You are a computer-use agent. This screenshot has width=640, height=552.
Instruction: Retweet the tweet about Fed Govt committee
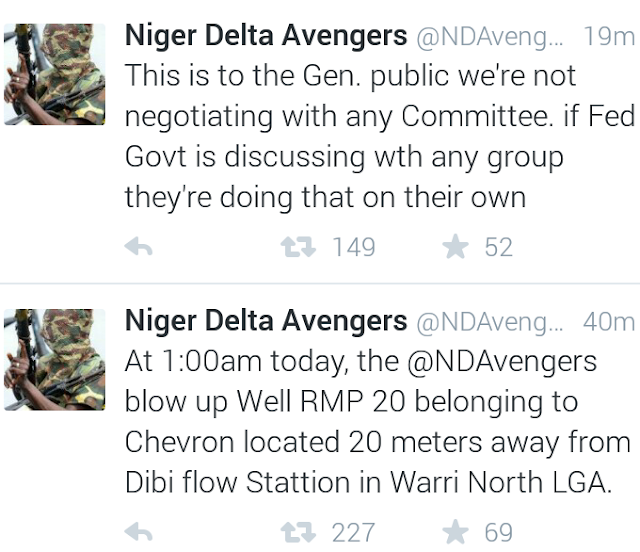[x=298, y=247]
